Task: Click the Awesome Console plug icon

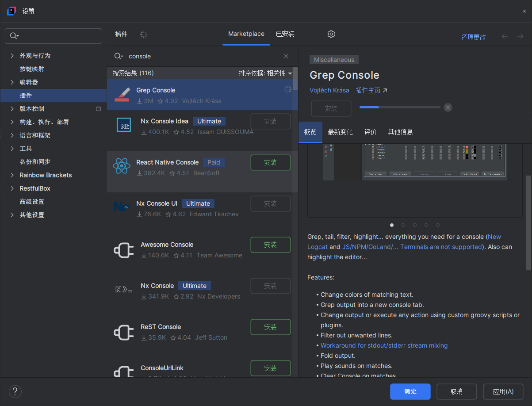Action: coord(124,251)
